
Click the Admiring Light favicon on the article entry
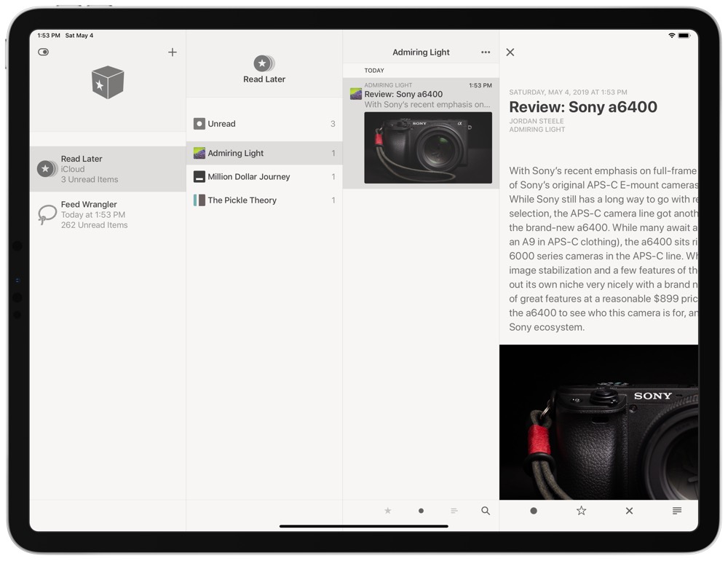pos(356,94)
